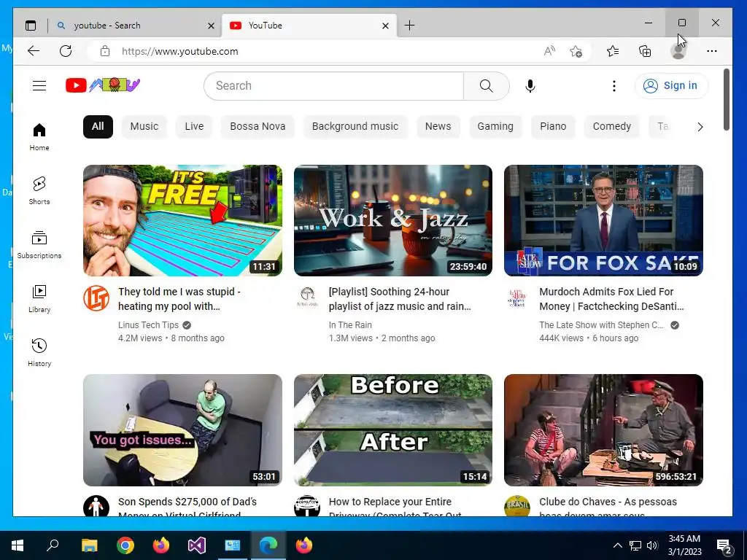747x560 pixels.
Task: Switch to the youtube - Search tab
Action: 135,26
